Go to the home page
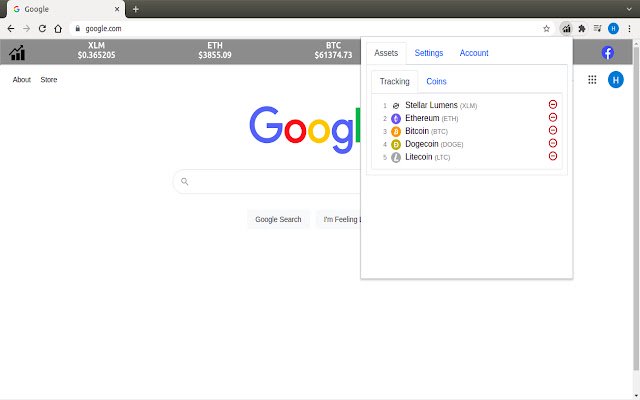640x400 pixels. click(58, 29)
